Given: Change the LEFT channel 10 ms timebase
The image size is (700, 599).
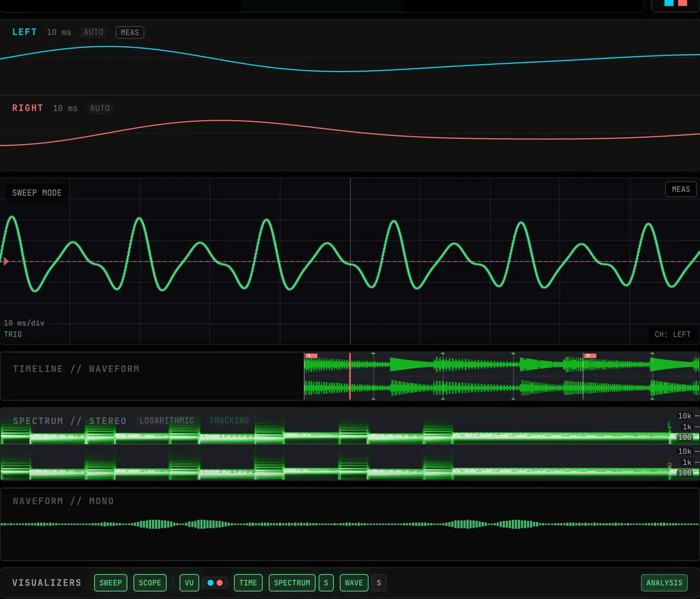Looking at the screenshot, I should tap(59, 32).
